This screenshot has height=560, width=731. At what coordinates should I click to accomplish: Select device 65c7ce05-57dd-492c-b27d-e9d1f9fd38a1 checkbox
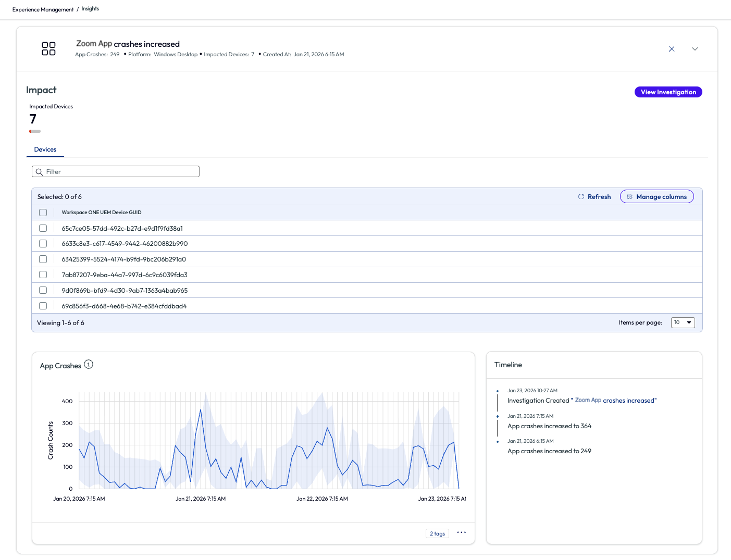pos(43,228)
